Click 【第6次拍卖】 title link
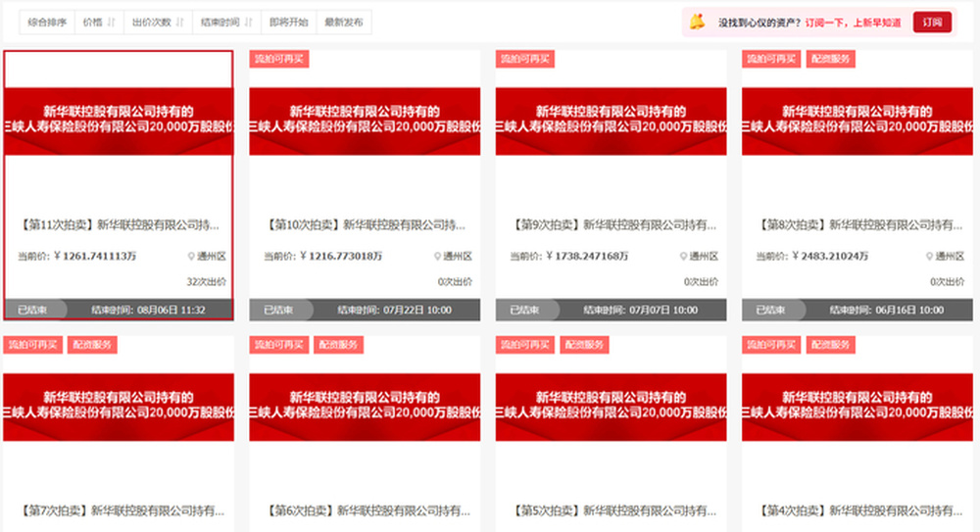The width and height of the screenshot is (980, 532). coord(367,510)
